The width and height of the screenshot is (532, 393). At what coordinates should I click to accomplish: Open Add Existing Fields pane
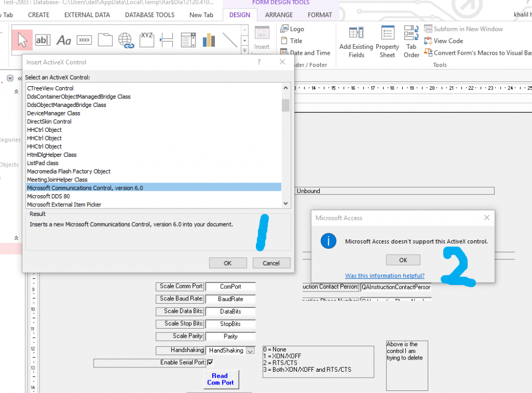point(356,41)
